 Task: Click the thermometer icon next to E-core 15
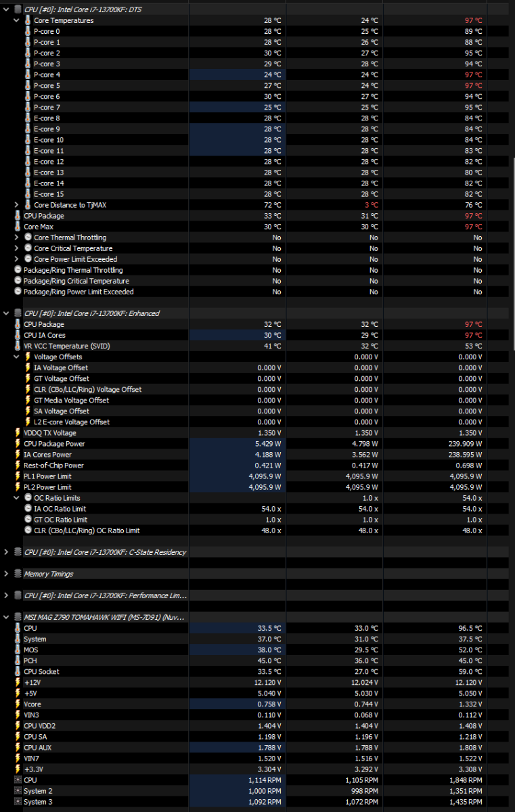click(28, 194)
